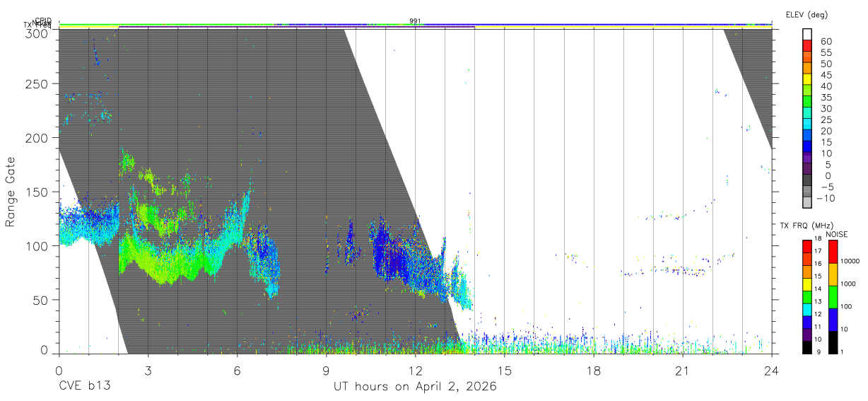Click the cyan 20–25 band on ELEV scale
Image resolution: width=868 pixels, height=401 pixels.
808,125
